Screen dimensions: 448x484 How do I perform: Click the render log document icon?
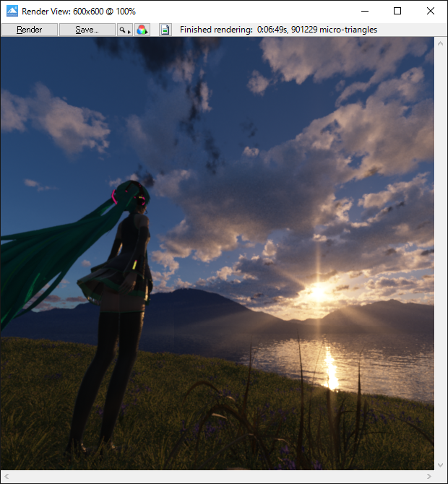[165, 30]
